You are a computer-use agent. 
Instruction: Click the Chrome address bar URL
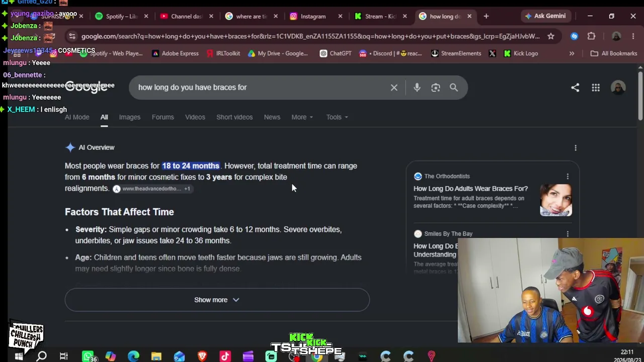click(x=310, y=36)
